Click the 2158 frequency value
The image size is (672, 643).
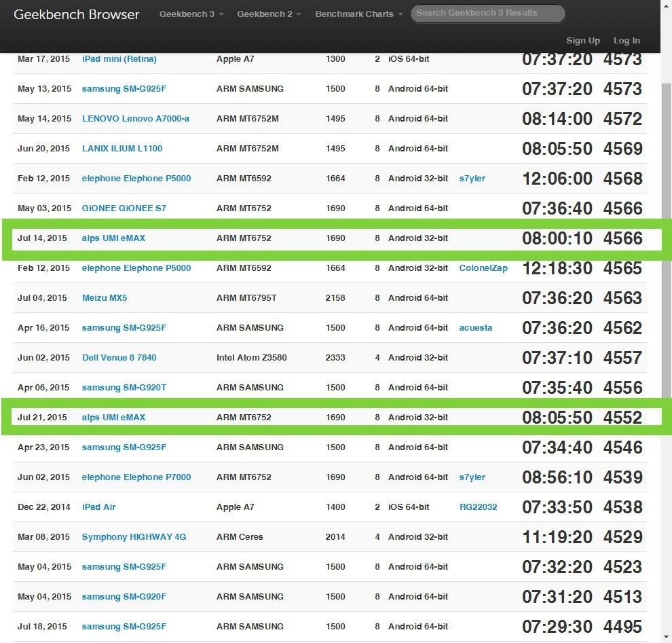point(335,298)
